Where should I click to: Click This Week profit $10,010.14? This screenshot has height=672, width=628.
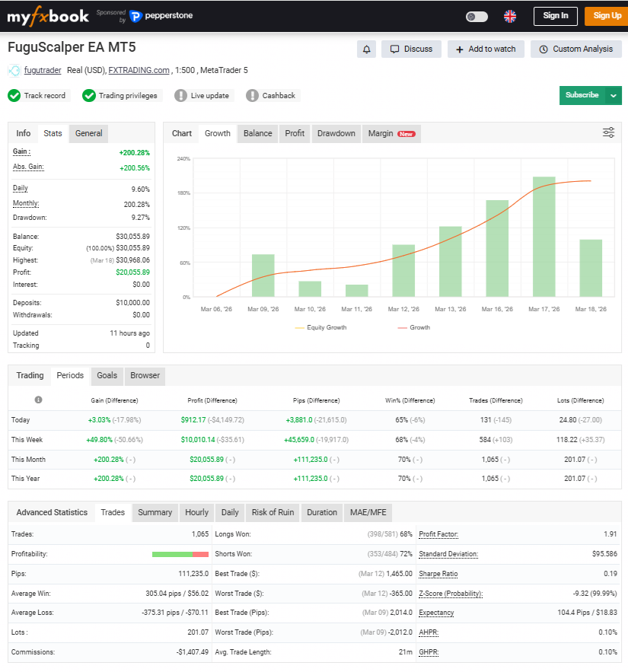(x=198, y=440)
